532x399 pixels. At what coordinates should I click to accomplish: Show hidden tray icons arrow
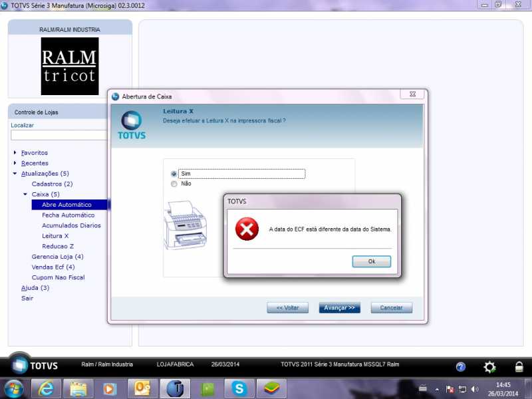(x=438, y=389)
